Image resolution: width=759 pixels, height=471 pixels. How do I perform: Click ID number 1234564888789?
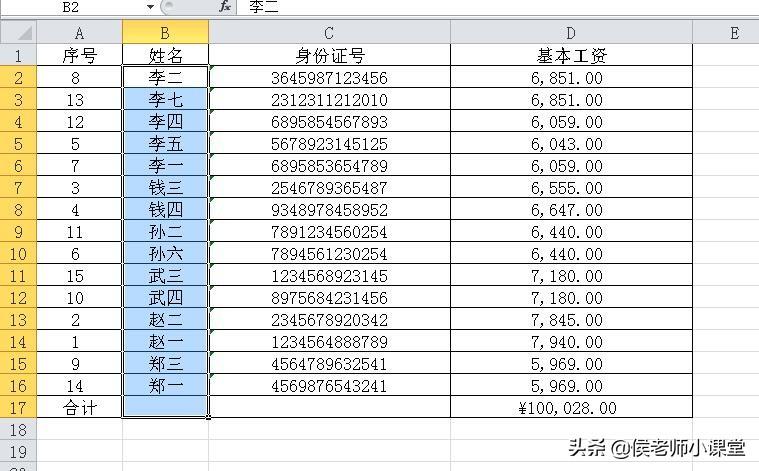(x=329, y=342)
